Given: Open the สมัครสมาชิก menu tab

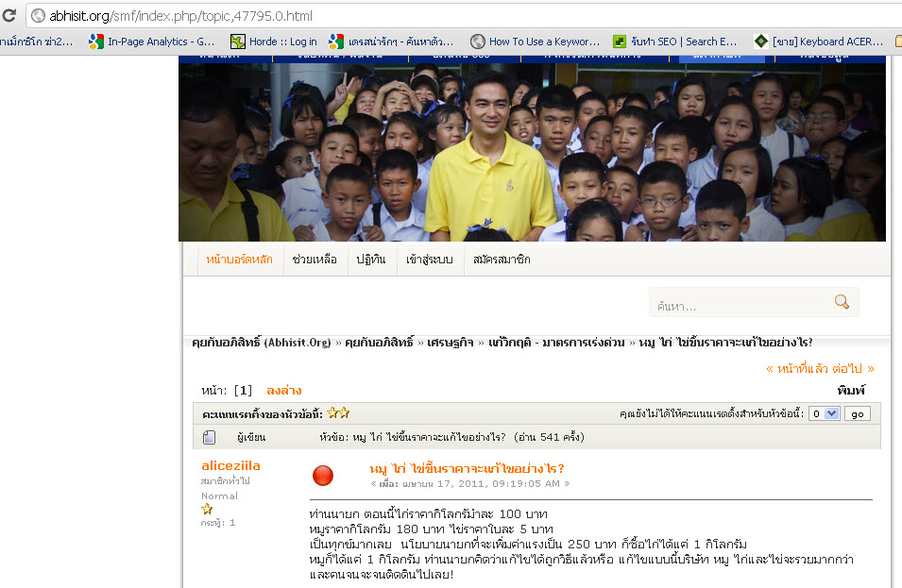Looking at the screenshot, I should (x=502, y=260).
